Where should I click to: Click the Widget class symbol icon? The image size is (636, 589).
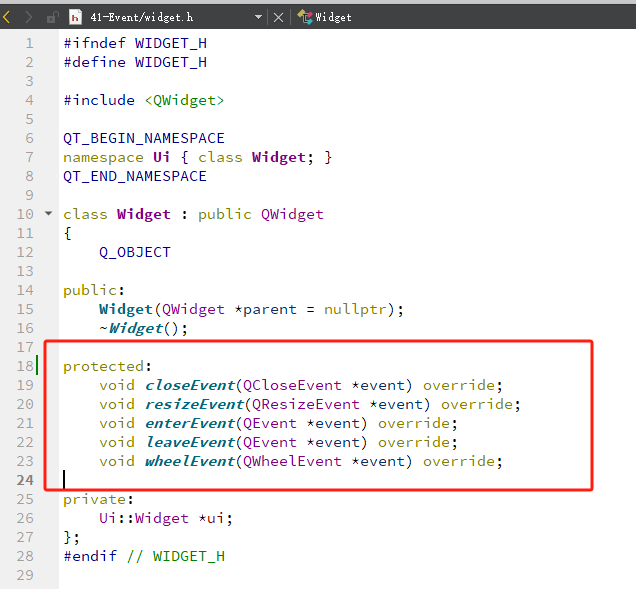click(x=305, y=17)
